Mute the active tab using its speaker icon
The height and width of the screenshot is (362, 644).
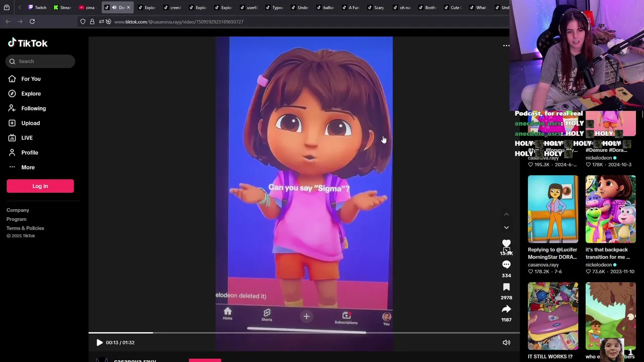pyautogui.click(x=114, y=8)
